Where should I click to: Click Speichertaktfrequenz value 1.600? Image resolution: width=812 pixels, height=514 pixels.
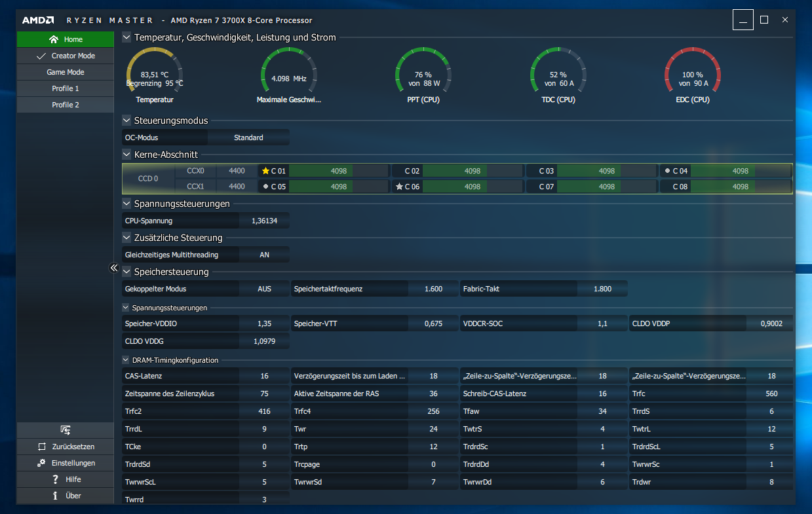[433, 289]
